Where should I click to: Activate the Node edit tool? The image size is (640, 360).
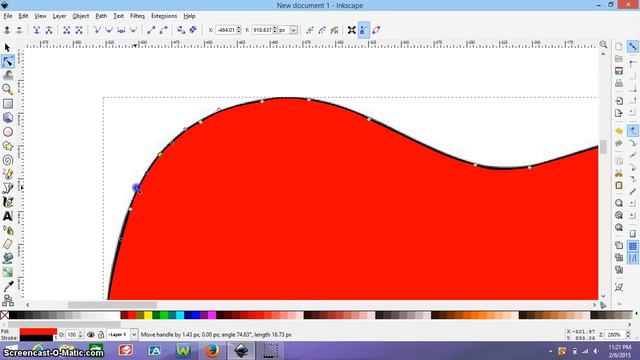[x=7, y=62]
